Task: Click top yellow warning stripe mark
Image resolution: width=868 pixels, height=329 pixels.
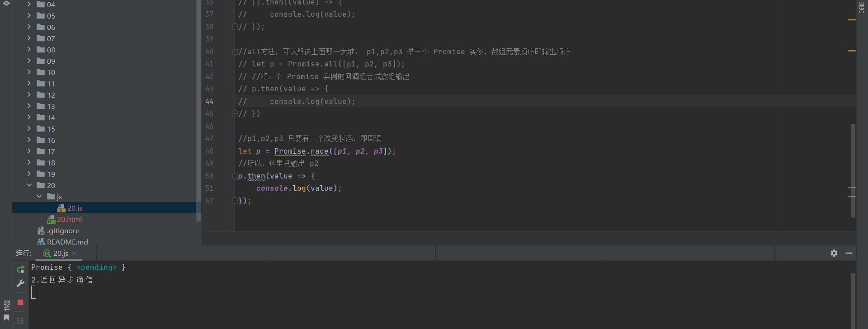Action: [x=852, y=20]
